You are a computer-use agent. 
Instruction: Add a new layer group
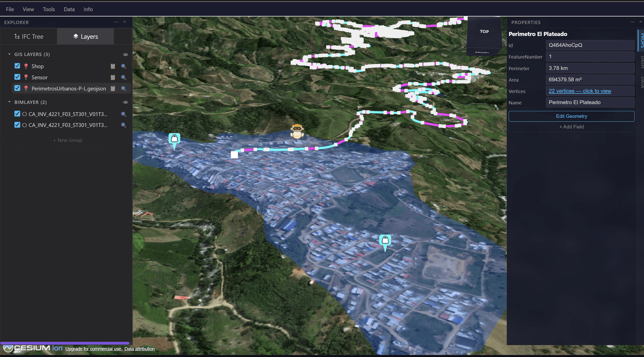68,140
